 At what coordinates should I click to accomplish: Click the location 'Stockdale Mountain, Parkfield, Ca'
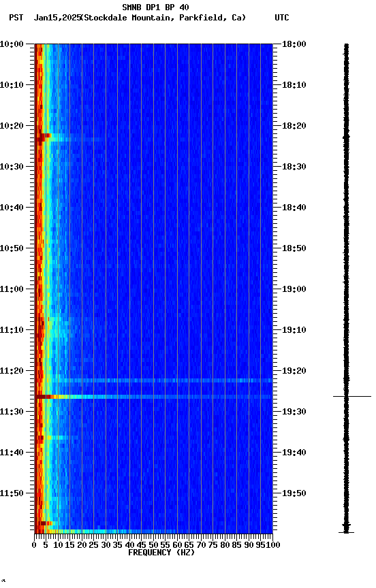pos(163,18)
